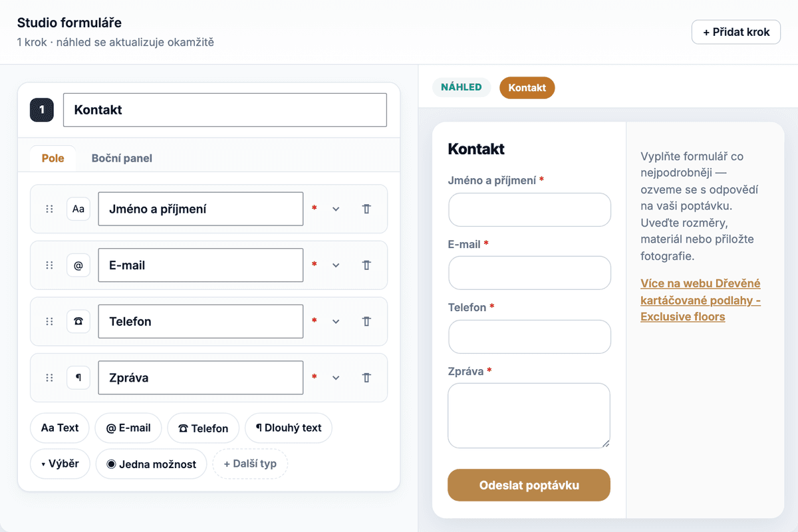The height and width of the screenshot is (532, 798).
Task: Focus the preview Zpráva textarea
Action: [x=529, y=416]
